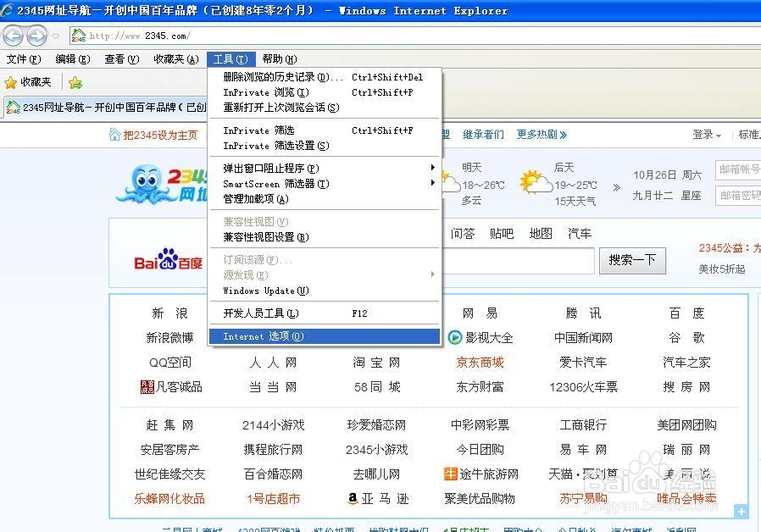Click the 搜索一下 search button
This screenshot has width=761, height=532.
(632, 260)
